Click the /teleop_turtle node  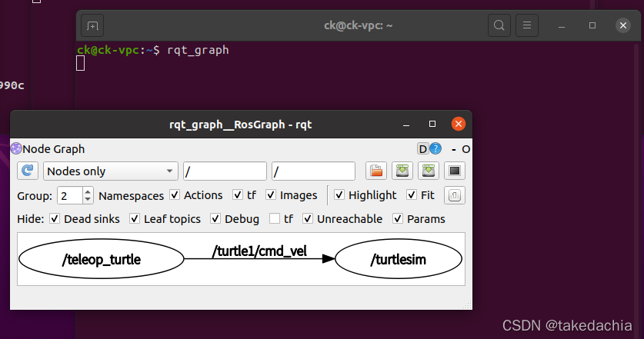[102, 260]
